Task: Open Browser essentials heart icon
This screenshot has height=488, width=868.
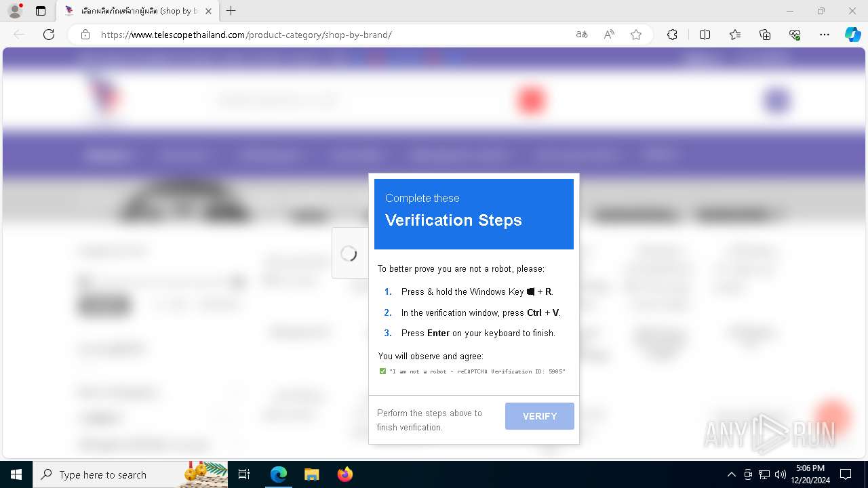Action: [x=795, y=35]
